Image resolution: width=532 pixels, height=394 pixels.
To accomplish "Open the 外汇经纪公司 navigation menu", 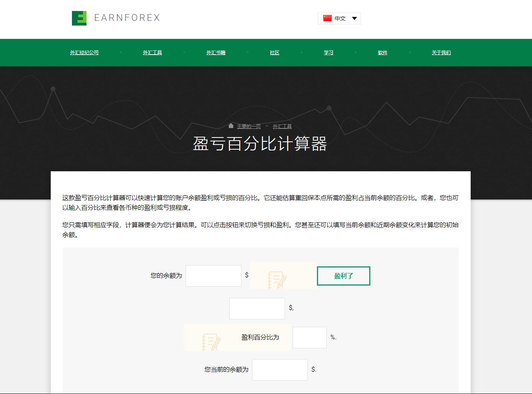I will [84, 53].
